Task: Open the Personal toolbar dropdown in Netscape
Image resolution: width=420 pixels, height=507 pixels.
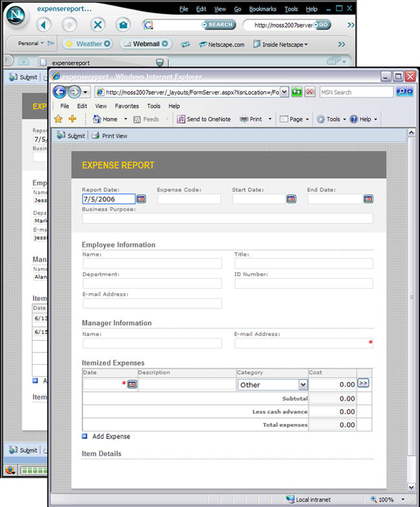Action: [31, 43]
